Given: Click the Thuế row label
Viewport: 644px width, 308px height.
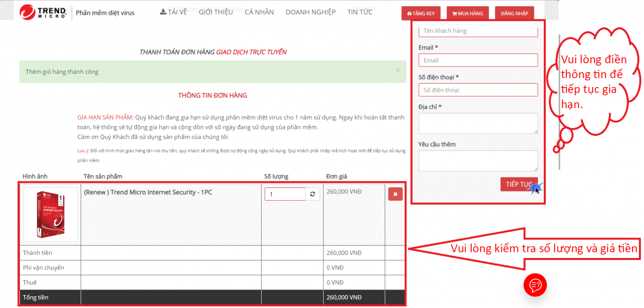Looking at the screenshot, I should click(x=30, y=282).
